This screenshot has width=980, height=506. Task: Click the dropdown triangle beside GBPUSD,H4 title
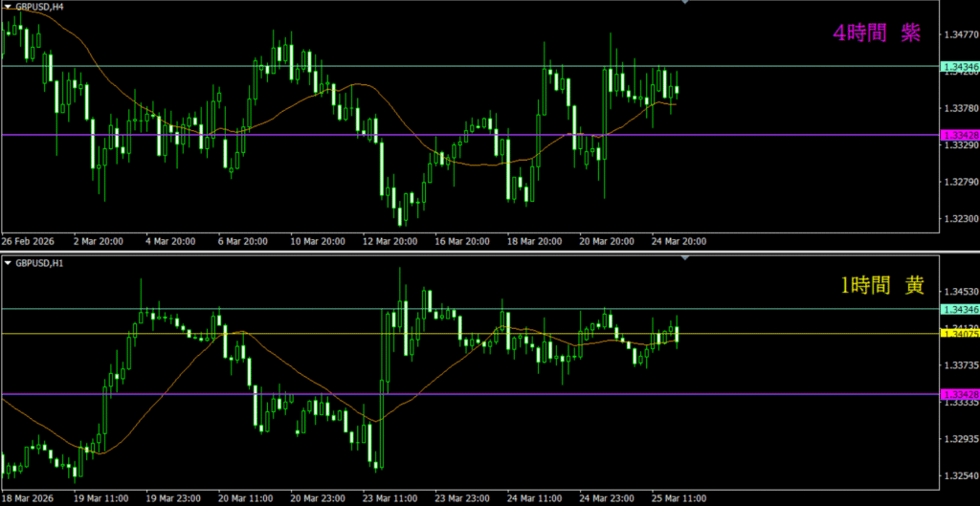pyautogui.click(x=8, y=7)
